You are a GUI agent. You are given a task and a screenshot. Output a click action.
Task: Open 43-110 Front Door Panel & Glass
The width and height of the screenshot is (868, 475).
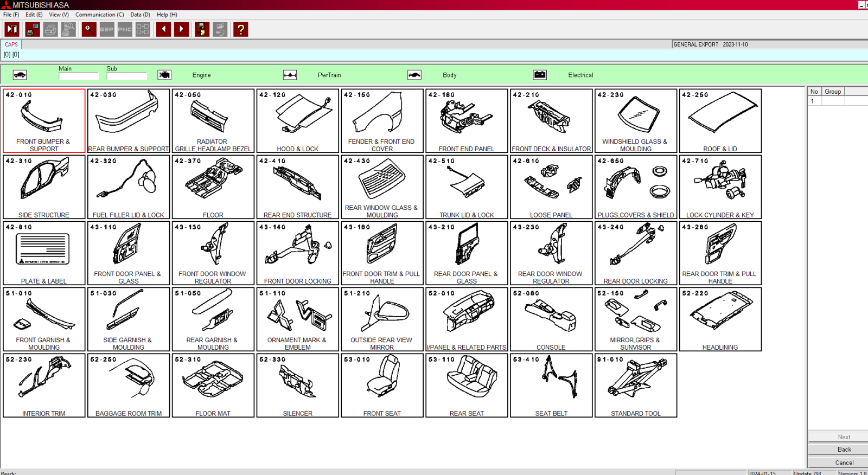pyautogui.click(x=129, y=253)
